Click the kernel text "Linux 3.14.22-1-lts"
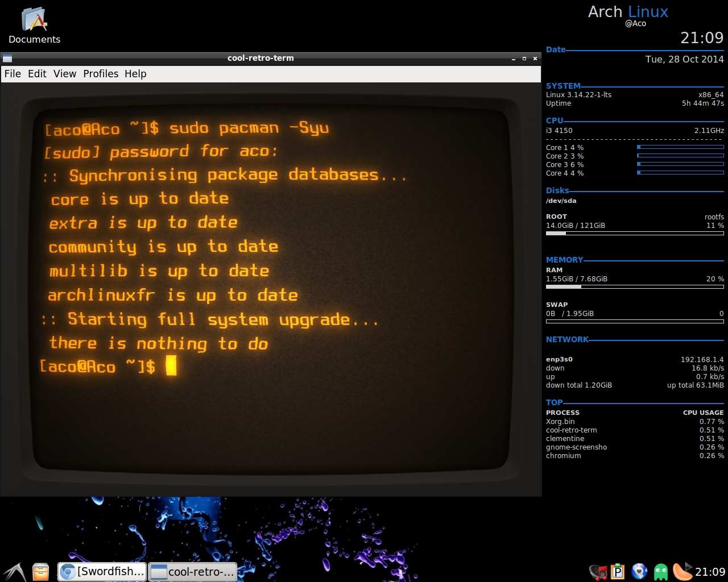The width and height of the screenshot is (728, 582). [x=578, y=95]
